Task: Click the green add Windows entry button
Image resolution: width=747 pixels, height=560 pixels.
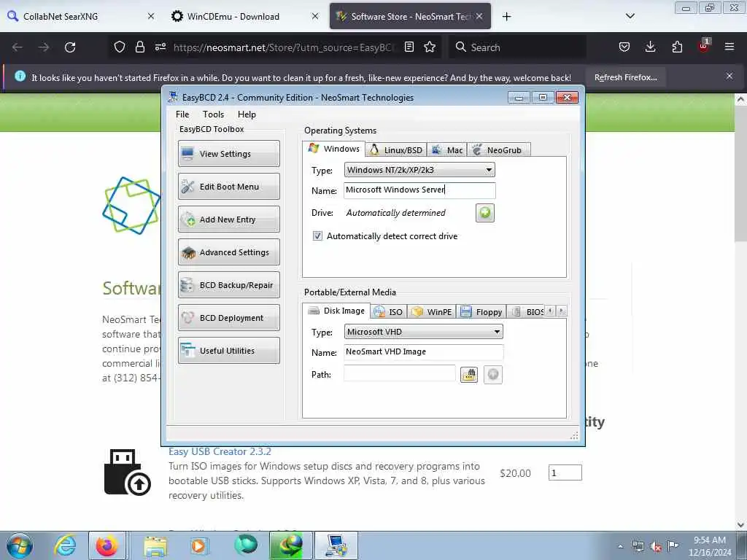Action: 484,212
